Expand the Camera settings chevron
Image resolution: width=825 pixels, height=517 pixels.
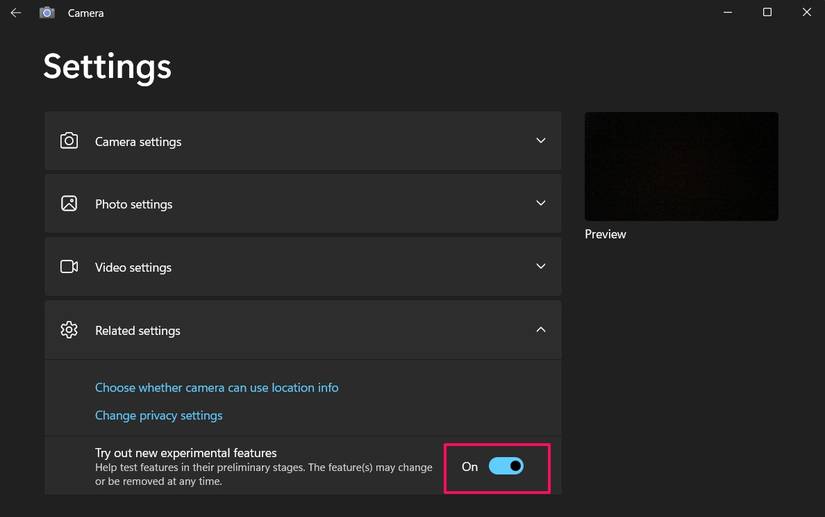[x=541, y=141]
